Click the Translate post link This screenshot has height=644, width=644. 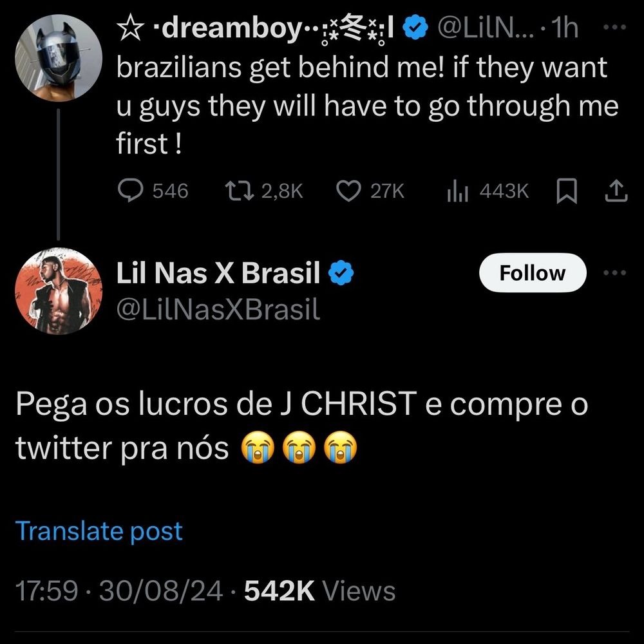99,531
